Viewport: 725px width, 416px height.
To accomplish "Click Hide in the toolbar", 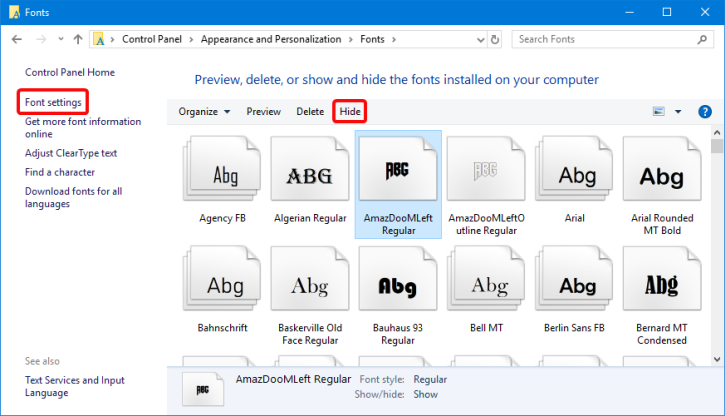I will click(349, 111).
